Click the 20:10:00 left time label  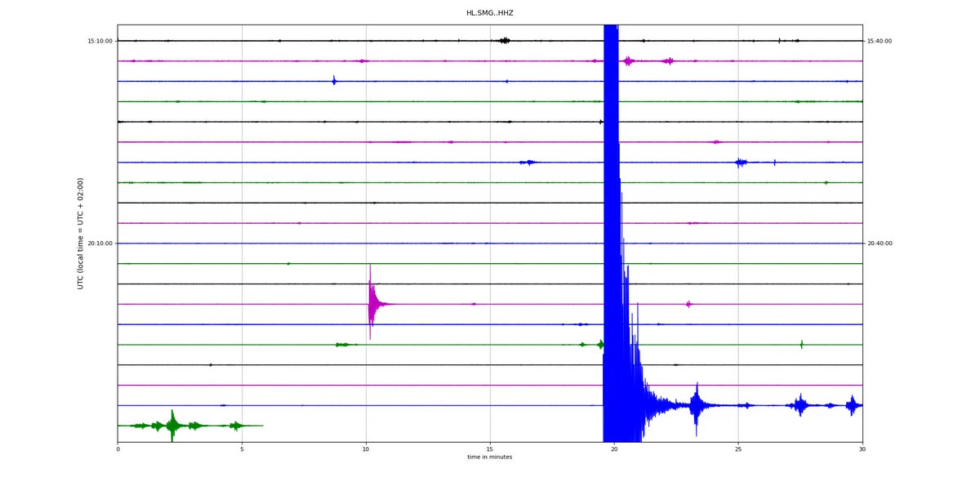[x=100, y=243]
